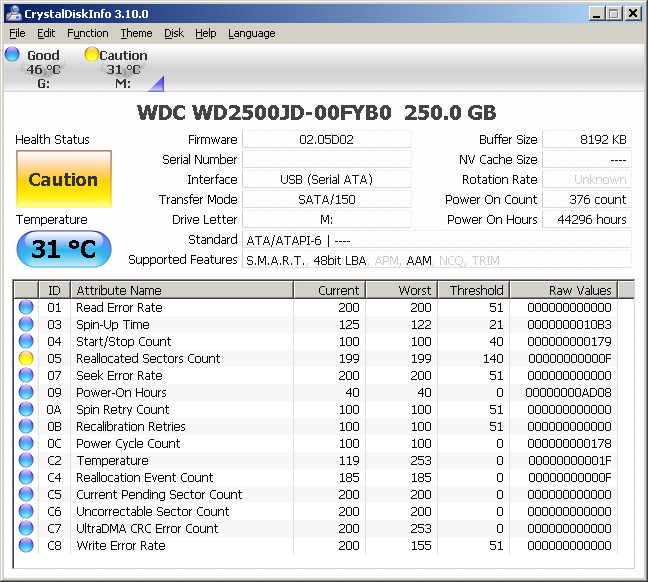
Task: Click the CrystalDiskInfo title bar app icon
Action: click(13, 13)
